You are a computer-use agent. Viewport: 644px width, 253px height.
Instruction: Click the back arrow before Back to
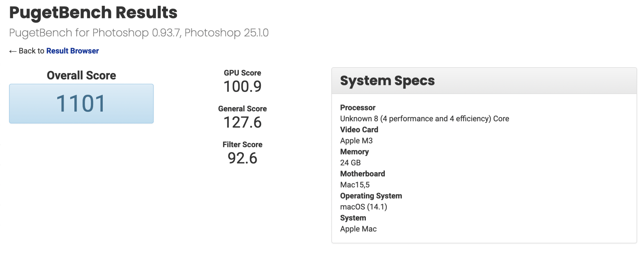tap(13, 51)
